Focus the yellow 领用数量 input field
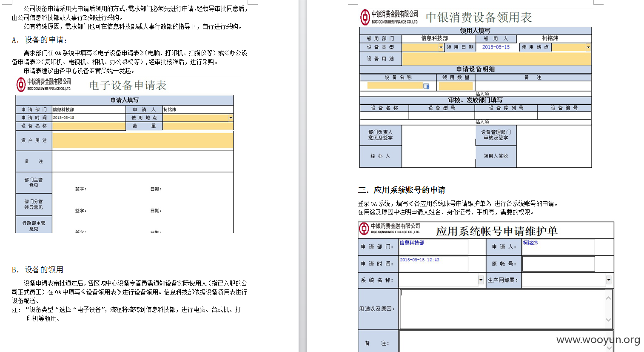This screenshot has height=352, width=644. pos(456,86)
